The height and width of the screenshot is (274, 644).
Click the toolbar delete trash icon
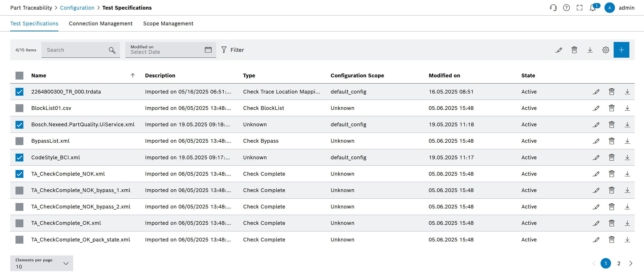pyautogui.click(x=574, y=50)
